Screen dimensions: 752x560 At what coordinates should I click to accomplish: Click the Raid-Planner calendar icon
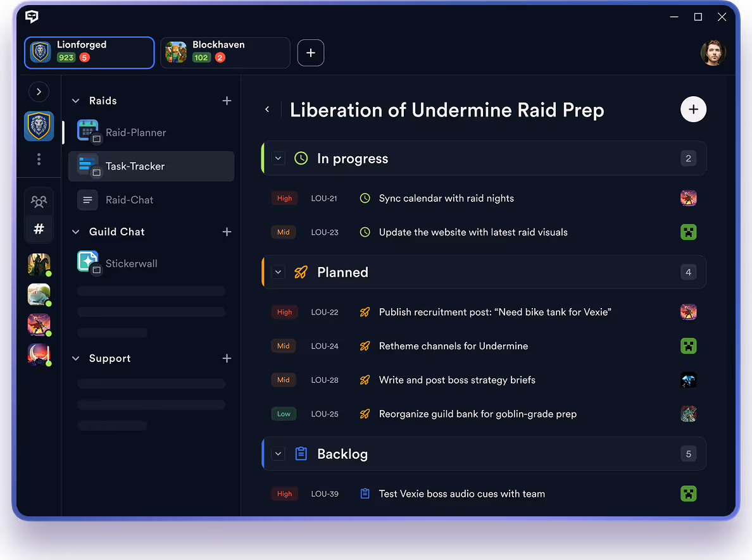point(88,130)
